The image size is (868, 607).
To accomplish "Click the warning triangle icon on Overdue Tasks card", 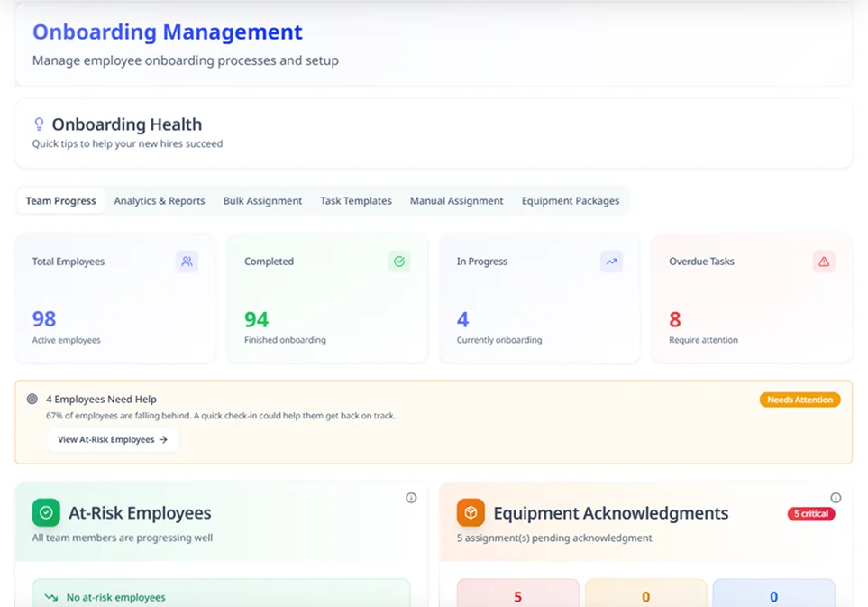I will coord(824,262).
